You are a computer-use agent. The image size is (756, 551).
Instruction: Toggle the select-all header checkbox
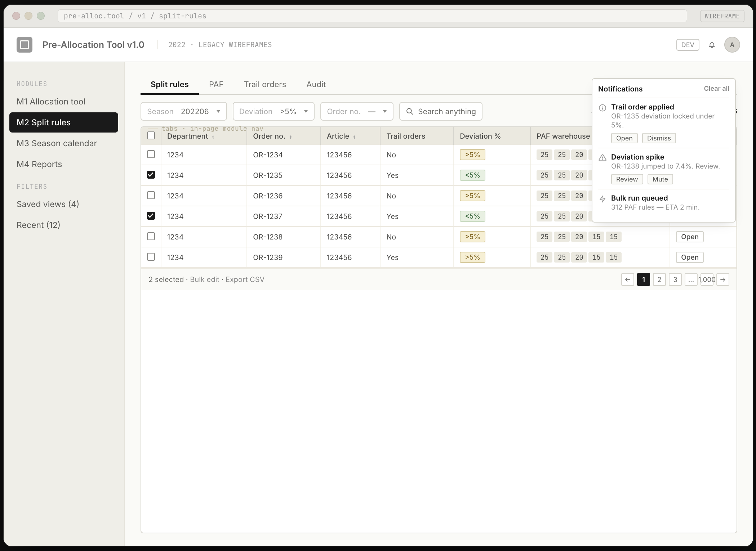151,135
